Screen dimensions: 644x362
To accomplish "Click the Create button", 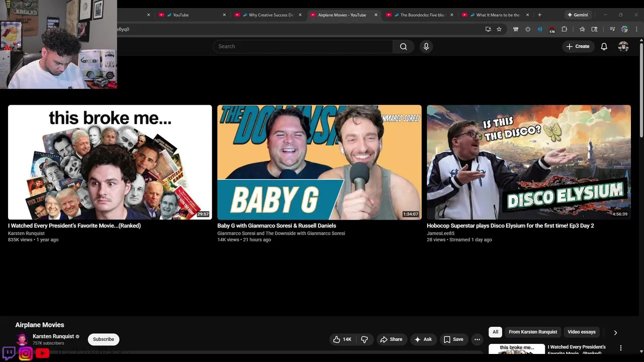I will 578,46.
